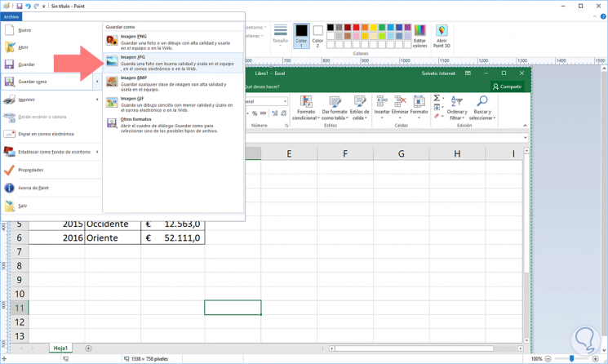Expand the Imprimir submenu arrow
608x364 pixels.
click(97, 100)
